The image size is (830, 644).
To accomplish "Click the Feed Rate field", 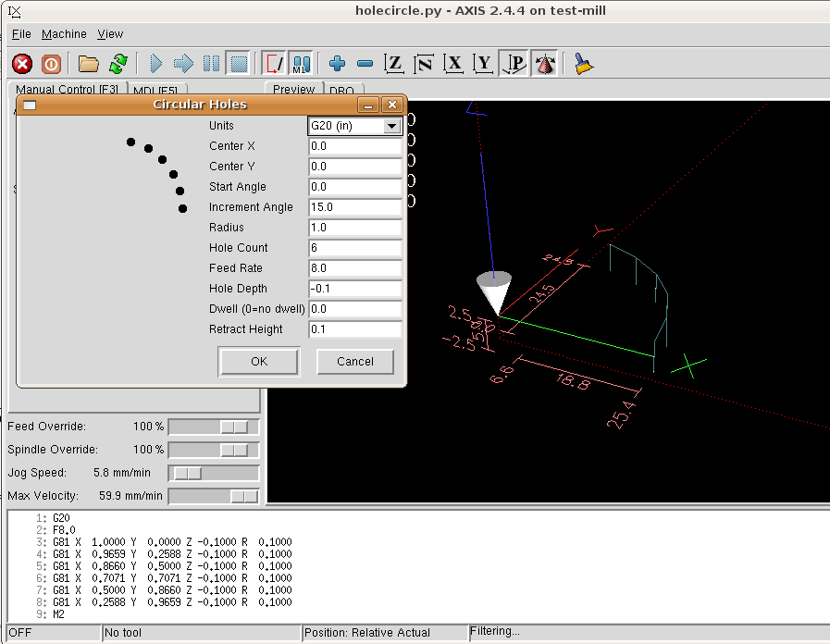I will pos(354,268).
